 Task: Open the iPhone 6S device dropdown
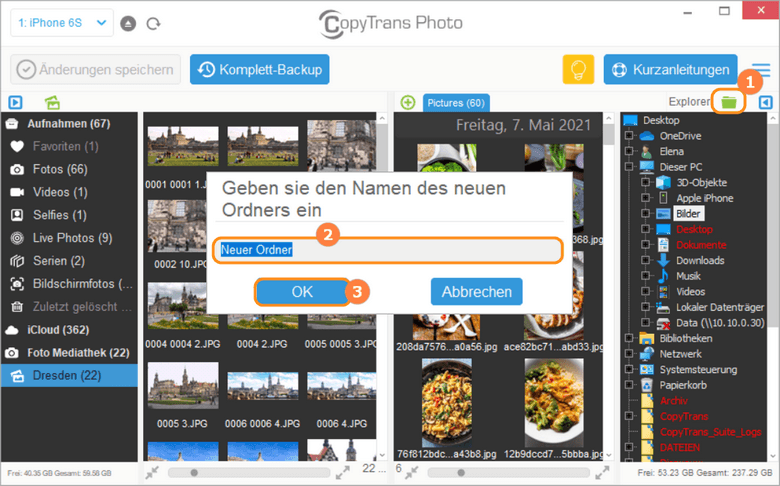(62, 23)
